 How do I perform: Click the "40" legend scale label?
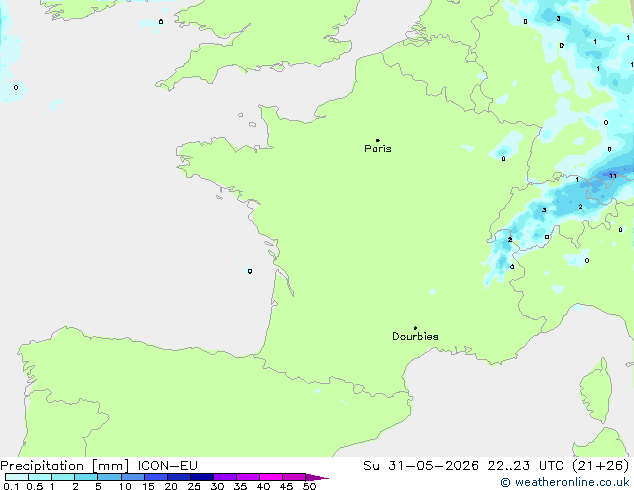coord(263,486)
